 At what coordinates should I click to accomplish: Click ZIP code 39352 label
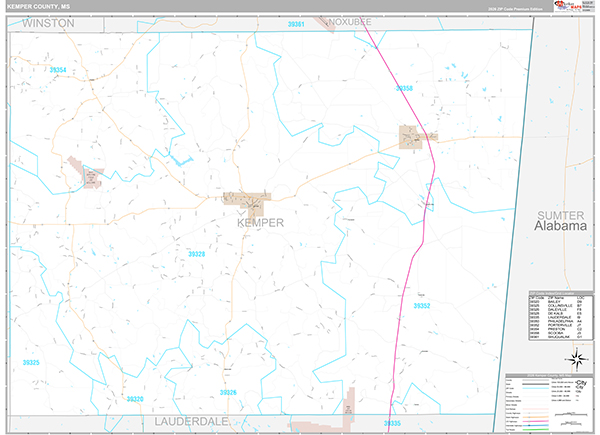coord(421,307)
